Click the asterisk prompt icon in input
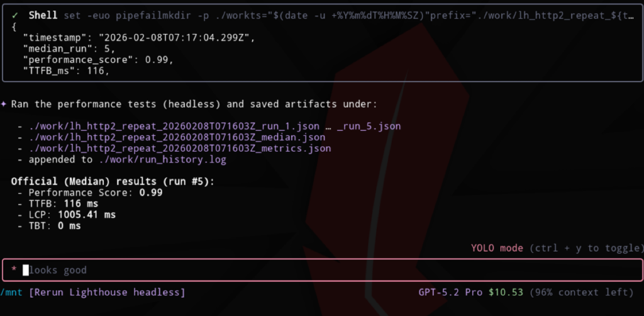The image size is (644, 316). click(14, 270)
